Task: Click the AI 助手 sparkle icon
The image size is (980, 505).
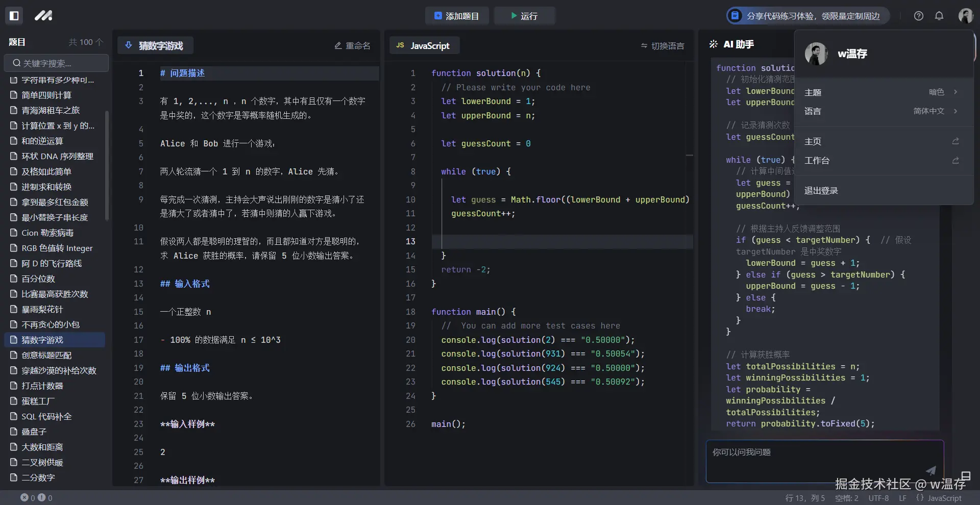Action: [713, 44]
